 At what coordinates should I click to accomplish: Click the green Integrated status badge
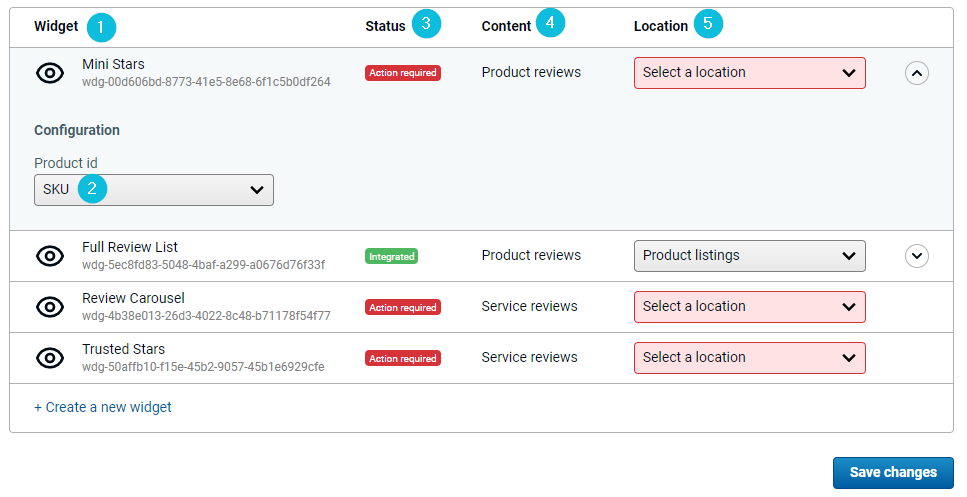[x=391, y=257]
